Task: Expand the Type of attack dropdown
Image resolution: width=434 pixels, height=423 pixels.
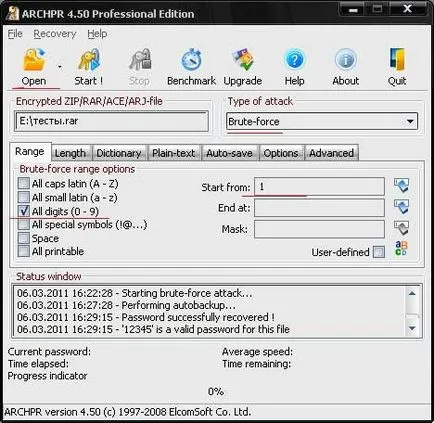Action: 410,122
